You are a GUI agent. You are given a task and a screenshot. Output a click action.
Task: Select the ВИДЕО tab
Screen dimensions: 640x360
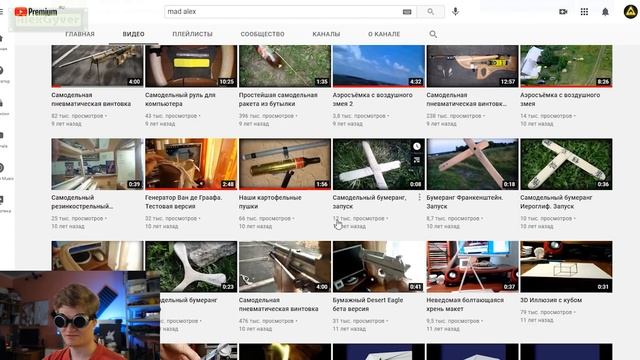pos(133,34)
